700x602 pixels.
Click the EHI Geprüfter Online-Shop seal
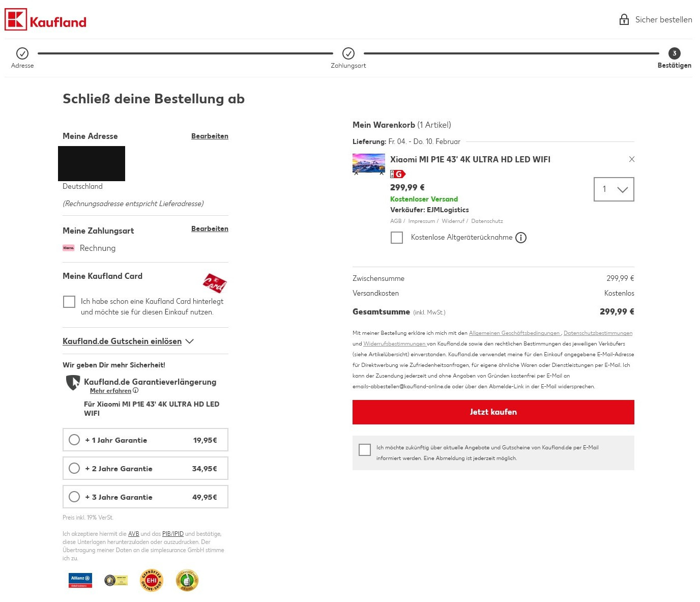click(x=152, y=580)
